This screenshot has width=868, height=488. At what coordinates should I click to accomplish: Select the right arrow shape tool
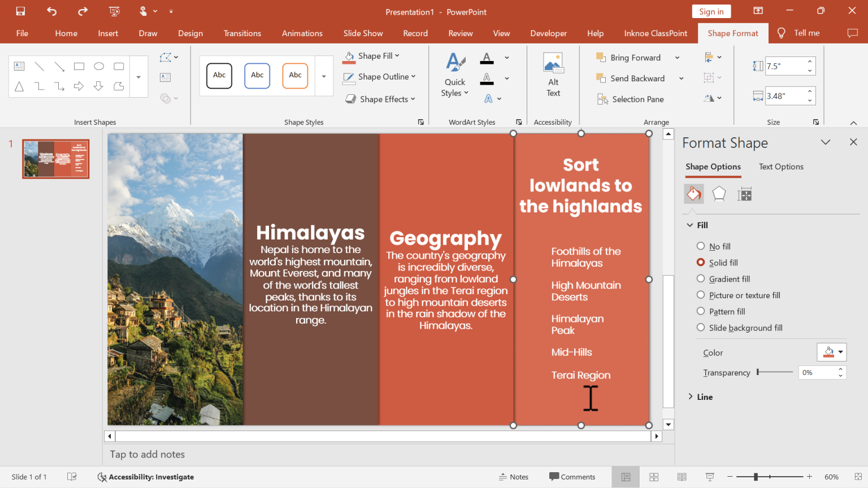pos(79,86)
